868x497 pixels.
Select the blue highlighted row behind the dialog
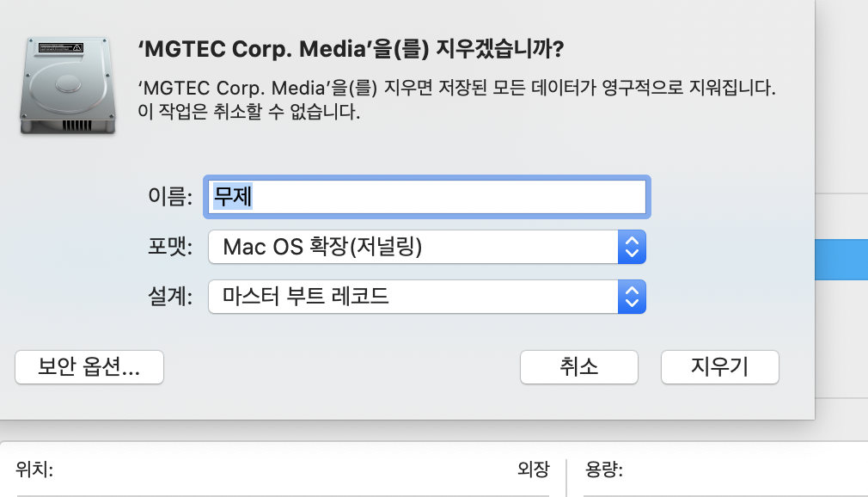(x=841, y=260)
